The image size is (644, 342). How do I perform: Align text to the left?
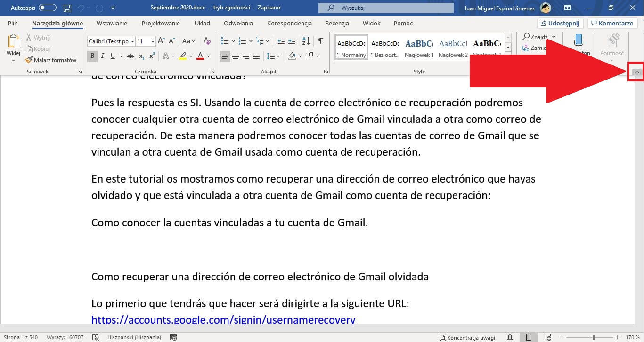point(225,56)
